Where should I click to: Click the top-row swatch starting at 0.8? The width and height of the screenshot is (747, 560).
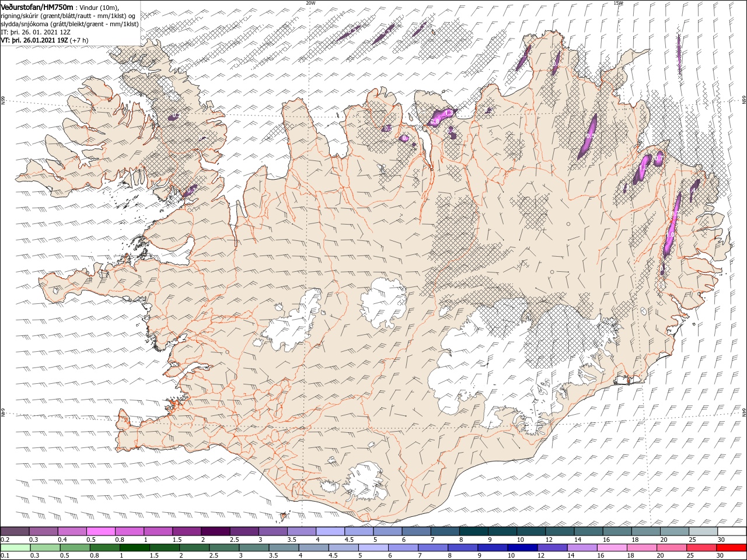[129, 531]
